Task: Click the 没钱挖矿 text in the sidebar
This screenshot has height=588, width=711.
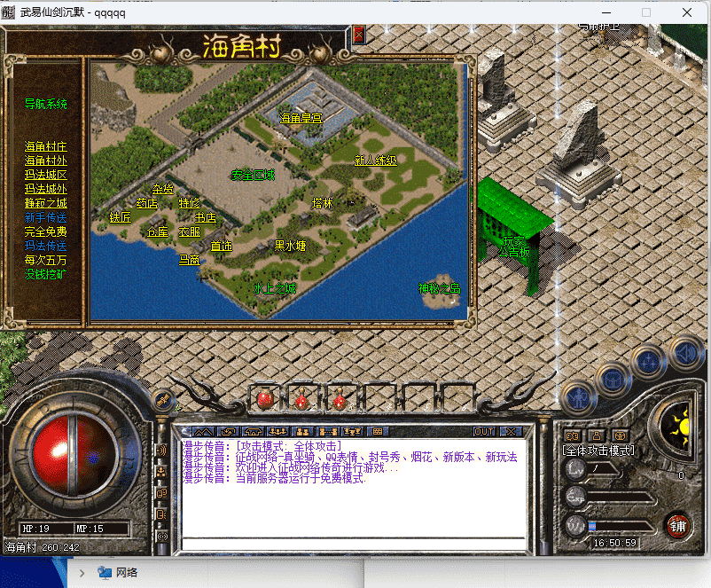Action: 46,274
